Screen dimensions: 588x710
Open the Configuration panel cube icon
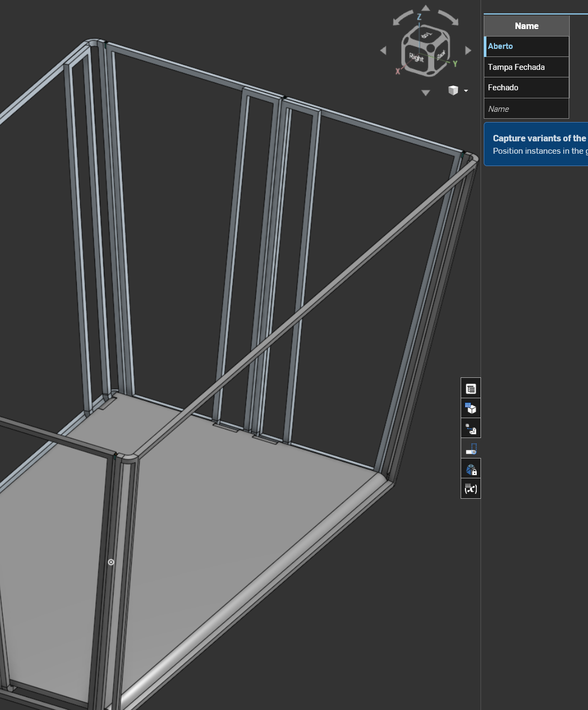[x=471, y=408]
